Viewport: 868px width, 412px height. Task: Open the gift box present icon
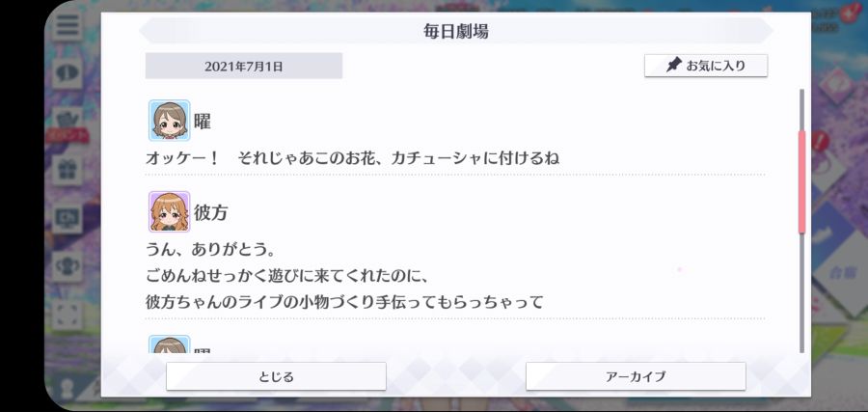click(68, 170)
